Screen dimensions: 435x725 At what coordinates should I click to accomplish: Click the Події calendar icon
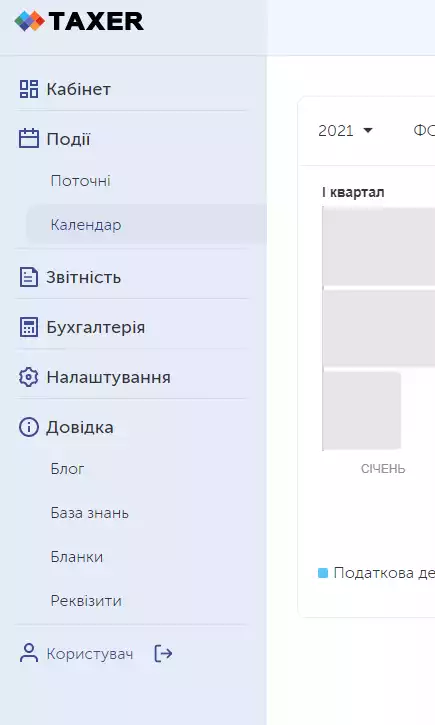28,139
